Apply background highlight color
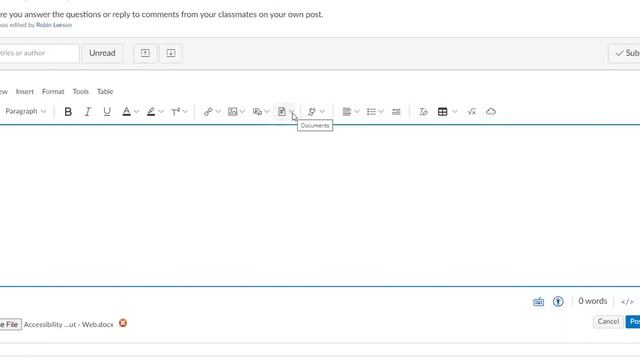This screenshot has height=360, width=640. [151, 111]
